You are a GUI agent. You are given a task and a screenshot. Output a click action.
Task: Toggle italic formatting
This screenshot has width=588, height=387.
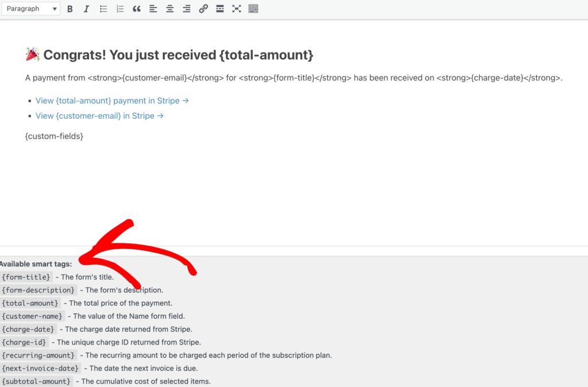(x=86, y=9)
